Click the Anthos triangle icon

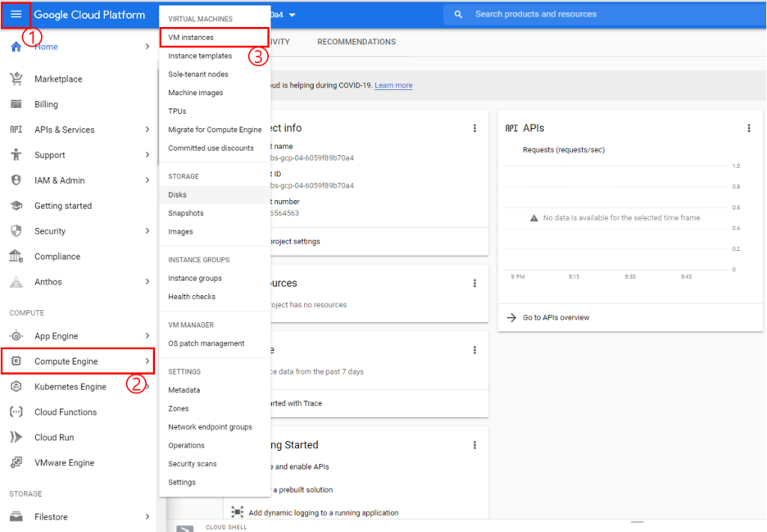(x=16, y=282)
